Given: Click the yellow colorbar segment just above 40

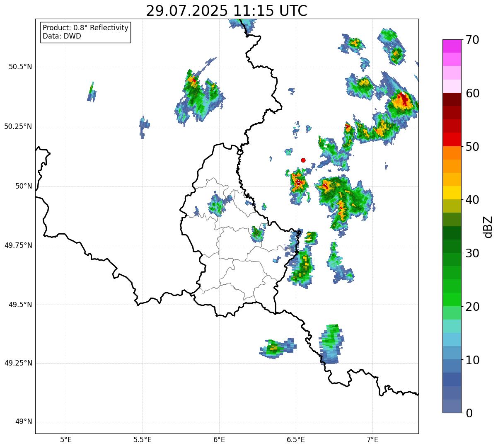Looking at the screenshot, I should pos(452,193).
